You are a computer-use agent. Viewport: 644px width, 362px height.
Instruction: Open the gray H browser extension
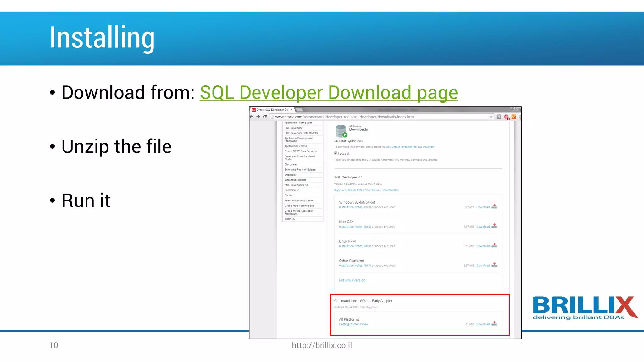pyautogui.click(x=499, y=117)
